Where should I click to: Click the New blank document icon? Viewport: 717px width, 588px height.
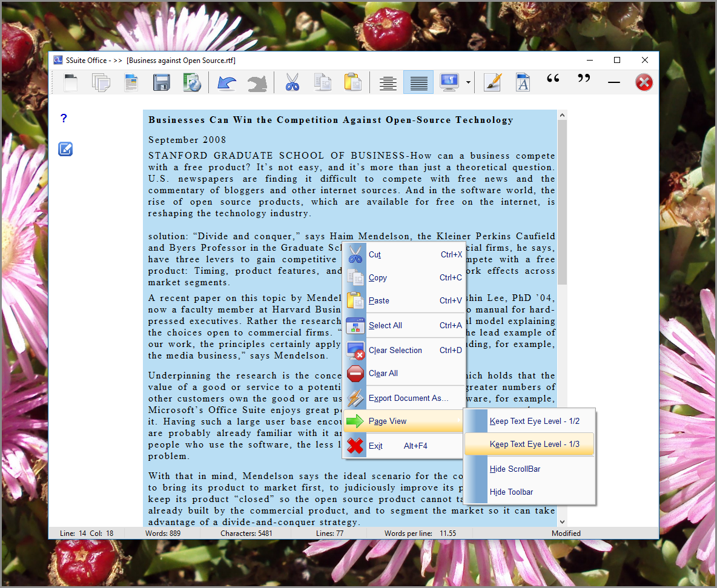tap(71, 82)
